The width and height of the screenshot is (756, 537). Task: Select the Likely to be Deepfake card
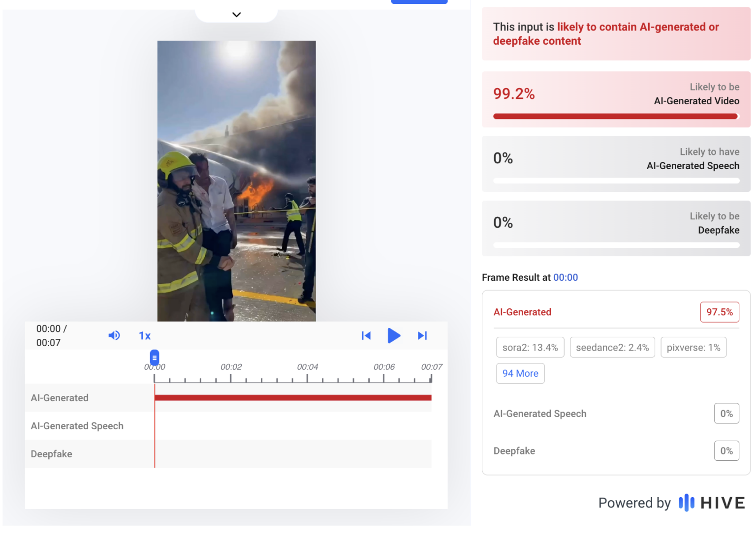click(616, 228)
